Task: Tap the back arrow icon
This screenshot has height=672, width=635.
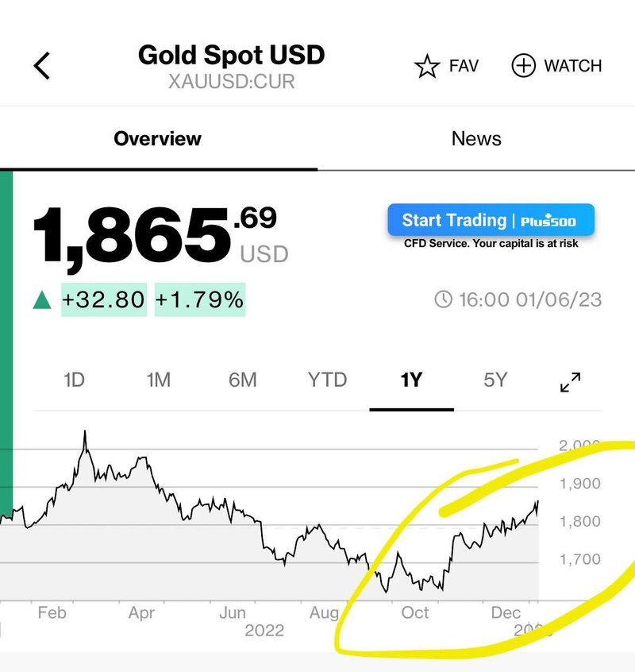Action: [x=42, y=66]
